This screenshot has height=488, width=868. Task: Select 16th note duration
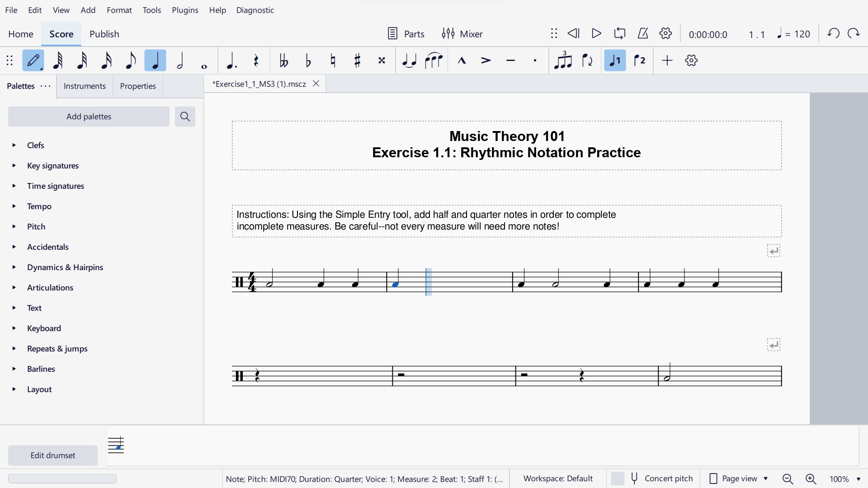tap(107, 61)
